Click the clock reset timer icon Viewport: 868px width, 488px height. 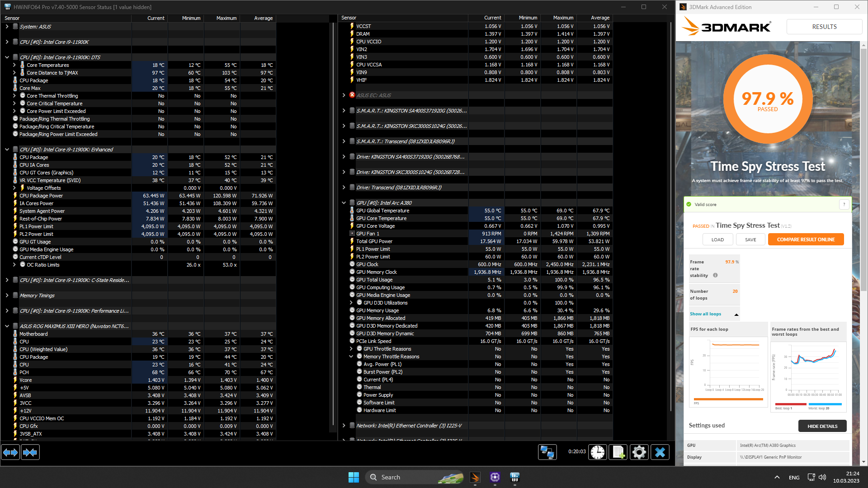(598, 452)
